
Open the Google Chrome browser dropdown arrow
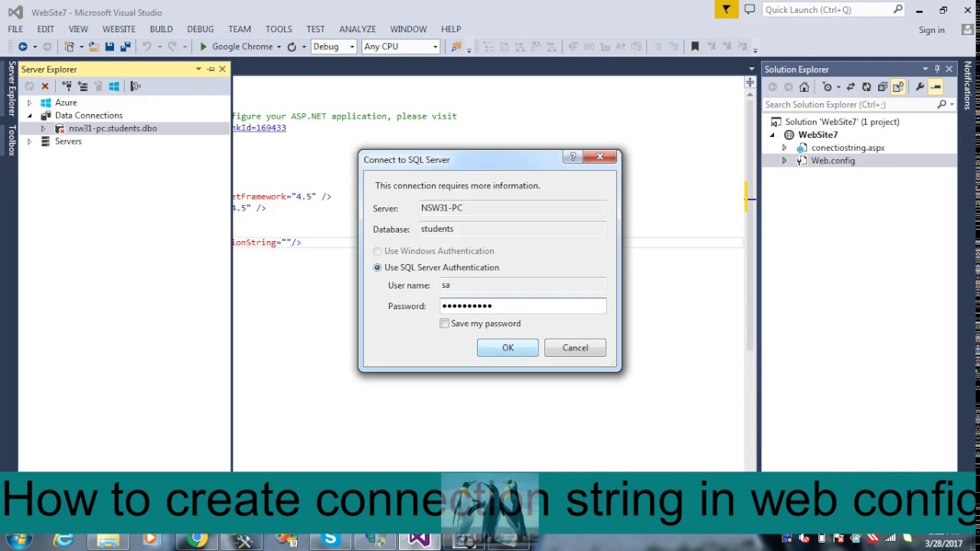279,47
